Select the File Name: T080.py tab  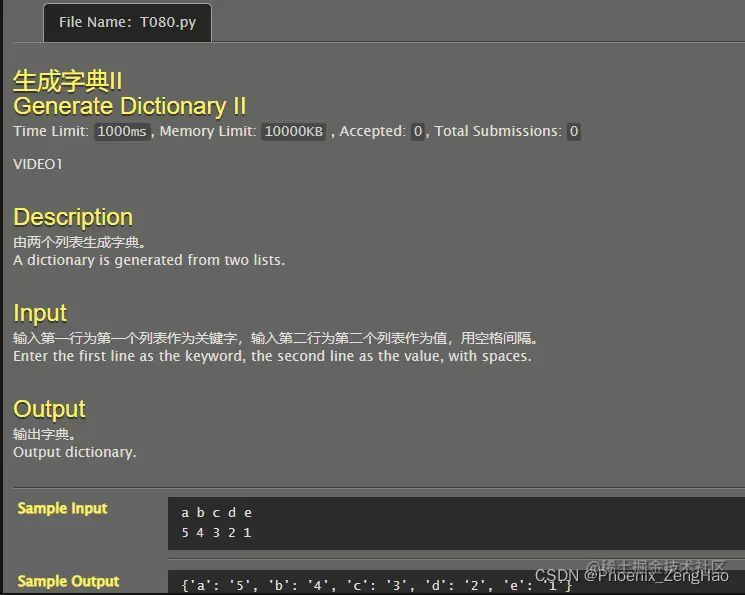127,22
